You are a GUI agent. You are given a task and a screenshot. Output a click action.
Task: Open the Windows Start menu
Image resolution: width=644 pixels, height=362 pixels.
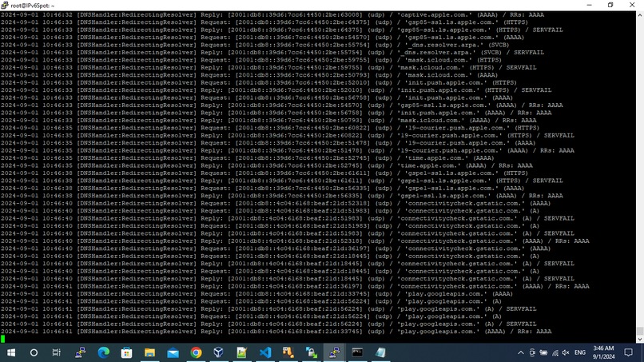pyautogui.click(x=11, y=352)
